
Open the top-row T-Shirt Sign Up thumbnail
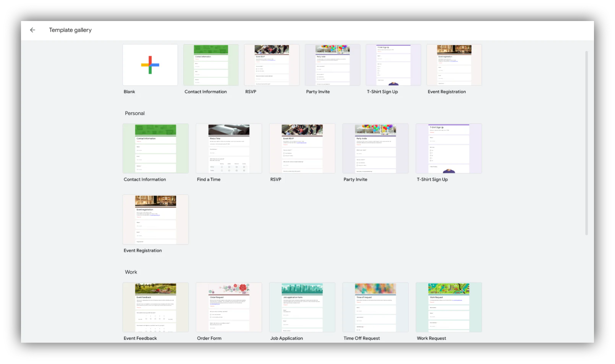click(393, 65)
